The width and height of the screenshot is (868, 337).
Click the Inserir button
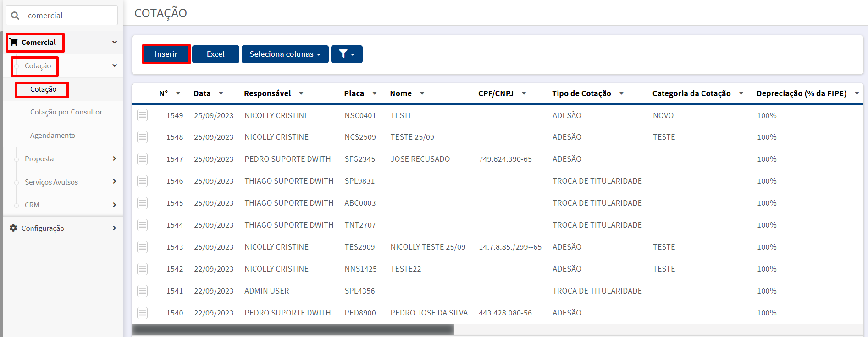click(166, 54)
